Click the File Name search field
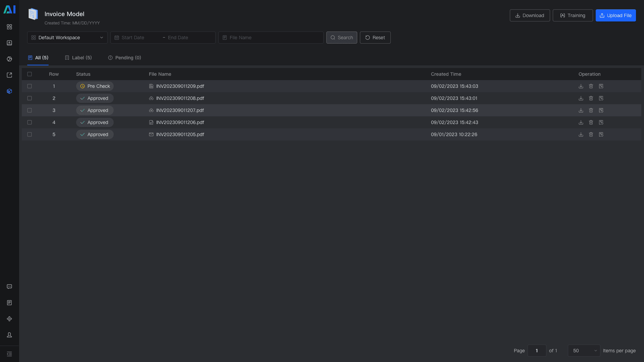Screen dimensions: 644x362 pos(271,38)
